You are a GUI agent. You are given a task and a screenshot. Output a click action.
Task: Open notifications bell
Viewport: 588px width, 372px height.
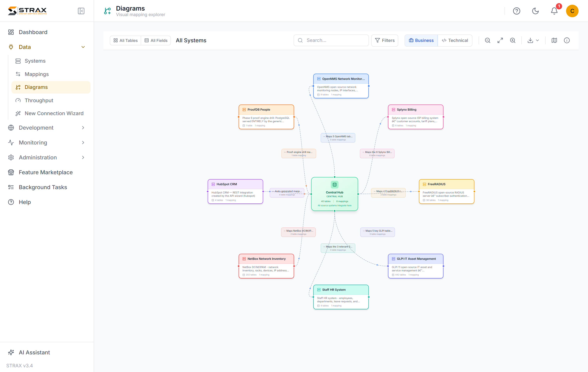(x=554, y=11)
